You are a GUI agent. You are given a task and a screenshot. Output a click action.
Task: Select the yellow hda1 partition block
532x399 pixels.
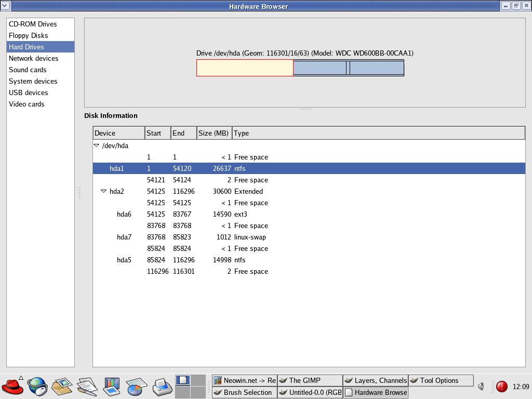[245, 68]
